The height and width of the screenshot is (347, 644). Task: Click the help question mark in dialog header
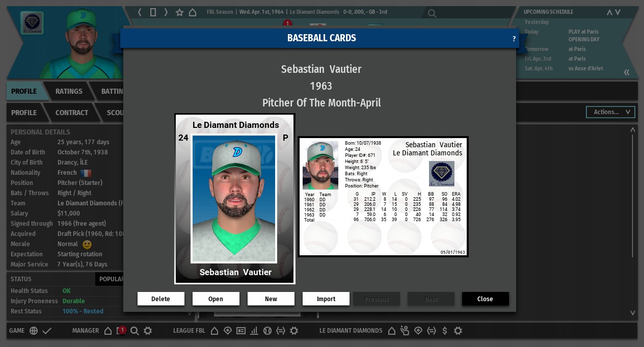click(x=514, y=38)
